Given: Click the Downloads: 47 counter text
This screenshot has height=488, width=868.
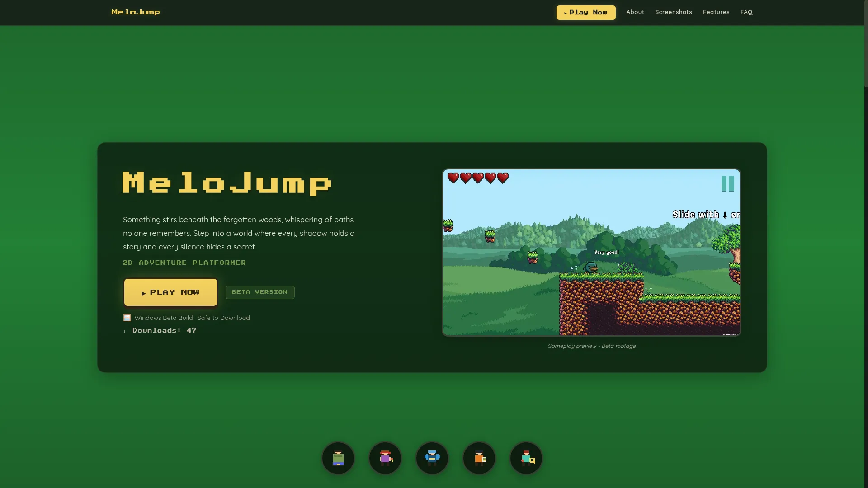Looking at the screenshot, I should click(165, 331).
